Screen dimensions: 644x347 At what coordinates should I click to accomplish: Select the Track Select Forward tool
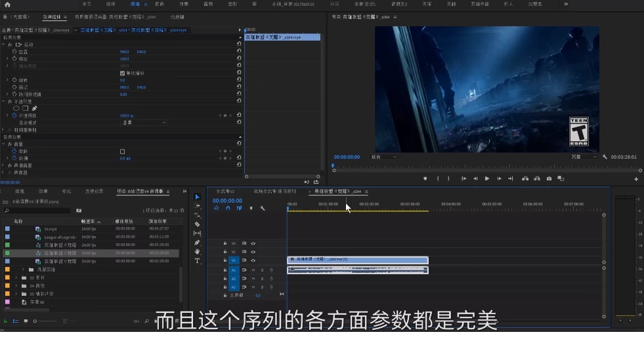point(197,206)
